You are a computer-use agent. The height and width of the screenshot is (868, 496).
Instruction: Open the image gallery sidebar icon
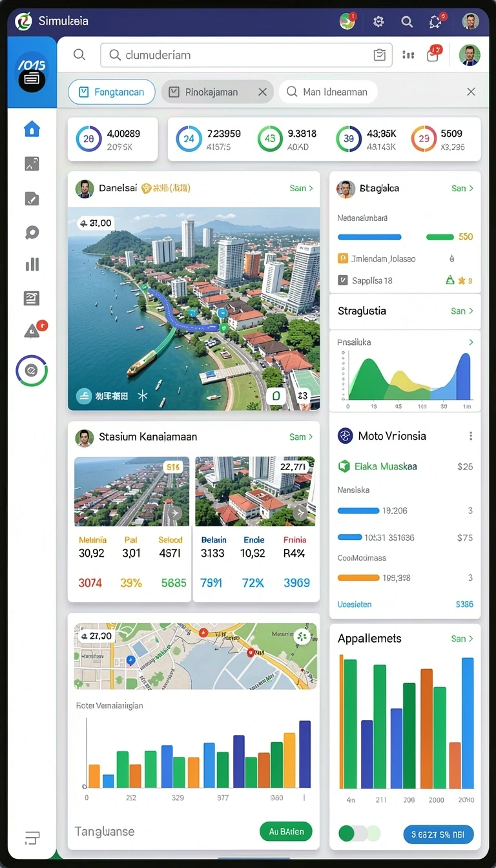pos(32,164)
